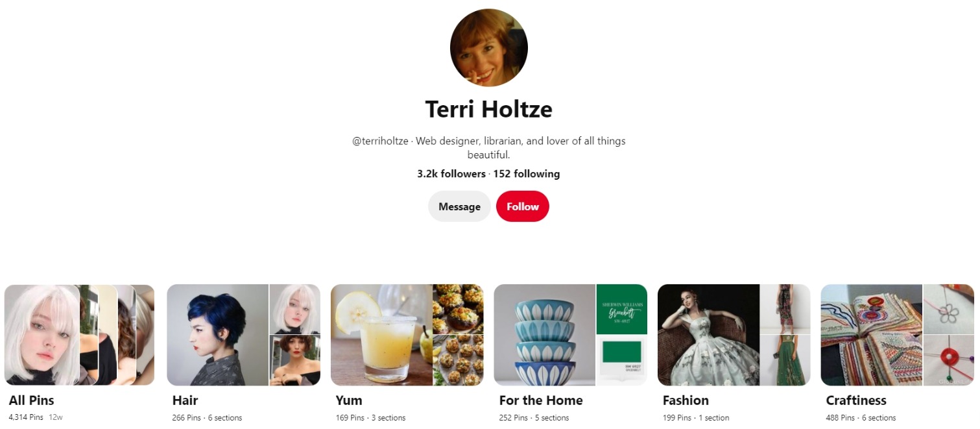Click the Fashion board title
Screen dimensions: 980x429
pos(686,400)
